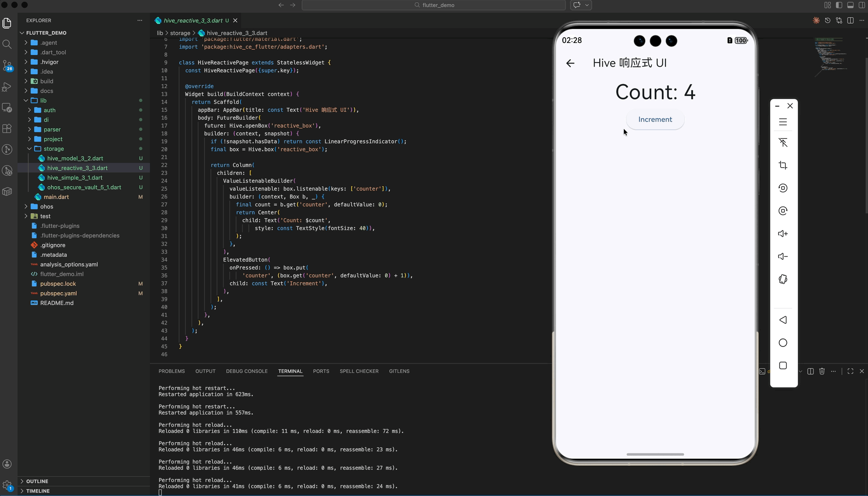Collapse the storage folder
Viewport: 868px width, 496px height.
coord(53,149)
